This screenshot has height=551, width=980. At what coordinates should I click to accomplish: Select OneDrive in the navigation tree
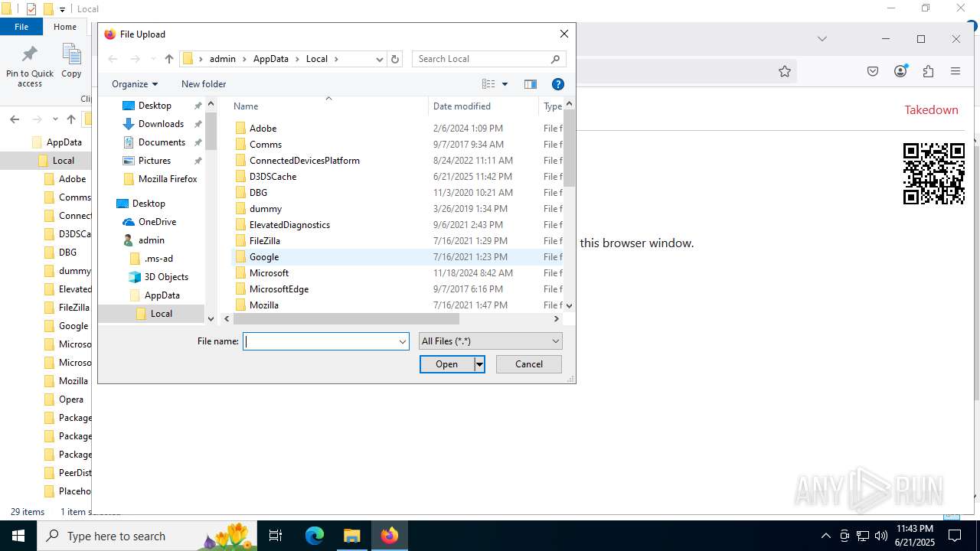click(x=157, y=222)
